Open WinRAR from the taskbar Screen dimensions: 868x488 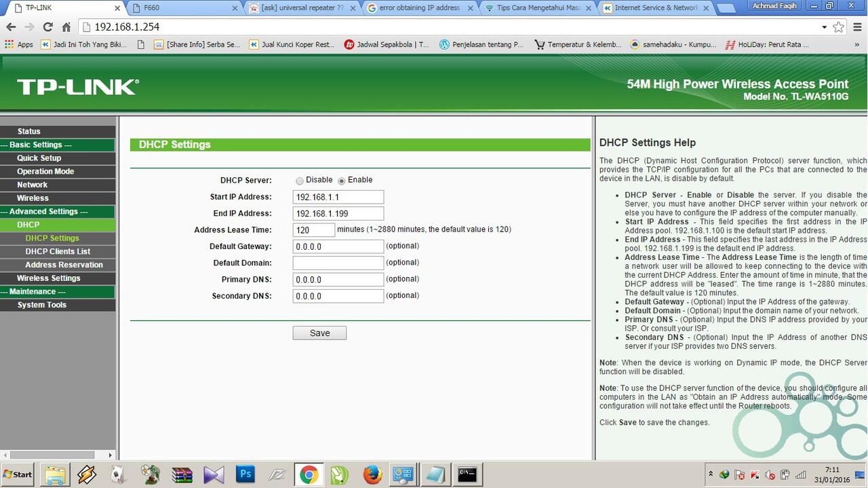tap(182, 474)
